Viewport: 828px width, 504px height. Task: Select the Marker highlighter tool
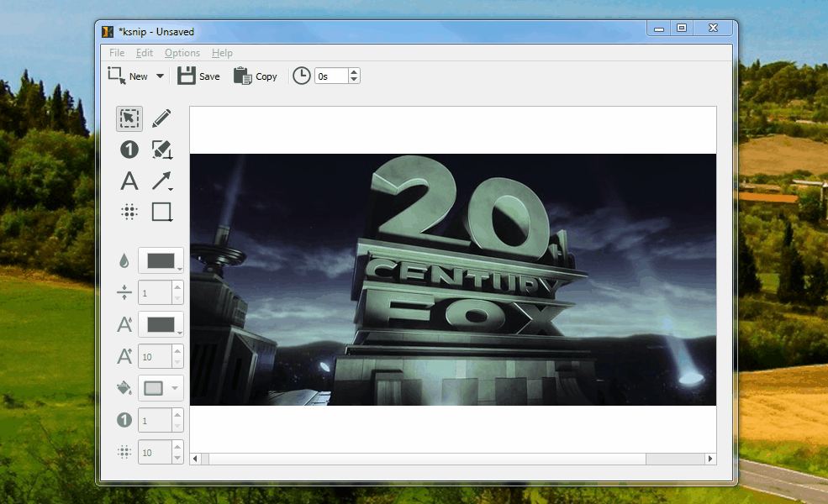161,150
